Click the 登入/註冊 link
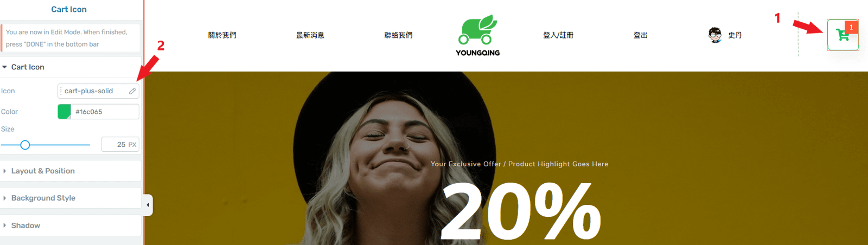Viewport: 868px width, 245px height. click(558, 35)
